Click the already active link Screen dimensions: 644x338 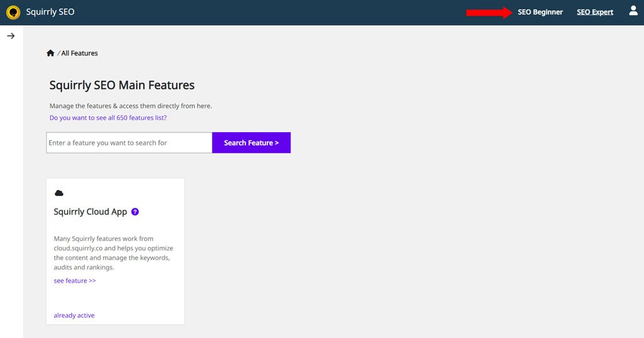click(74, 315)
